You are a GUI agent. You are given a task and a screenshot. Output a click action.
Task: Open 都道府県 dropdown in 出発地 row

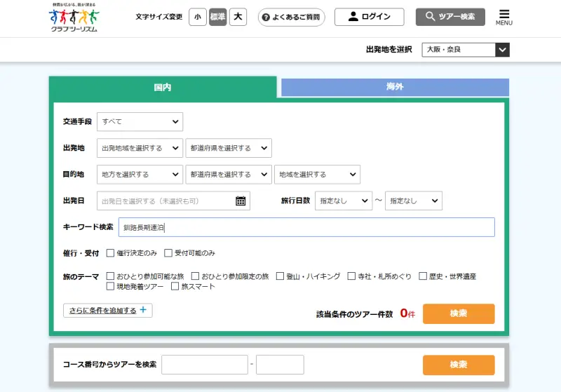click(x=229, y=148)
